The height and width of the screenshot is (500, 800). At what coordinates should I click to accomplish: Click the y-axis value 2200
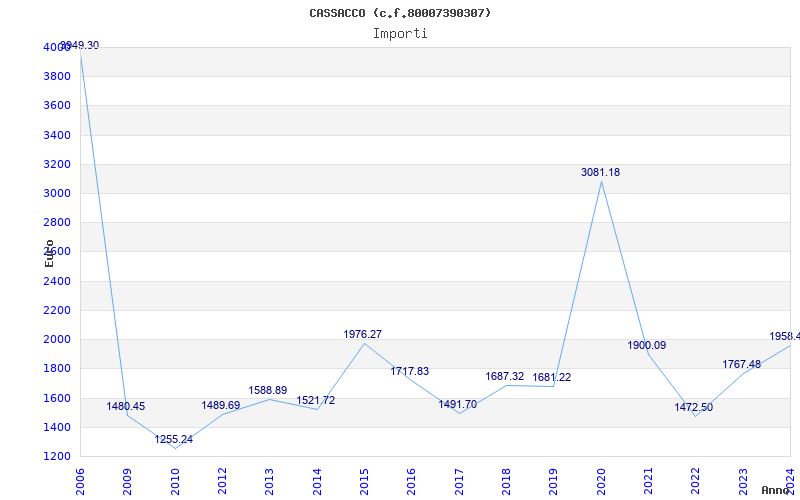pos(57,310)
